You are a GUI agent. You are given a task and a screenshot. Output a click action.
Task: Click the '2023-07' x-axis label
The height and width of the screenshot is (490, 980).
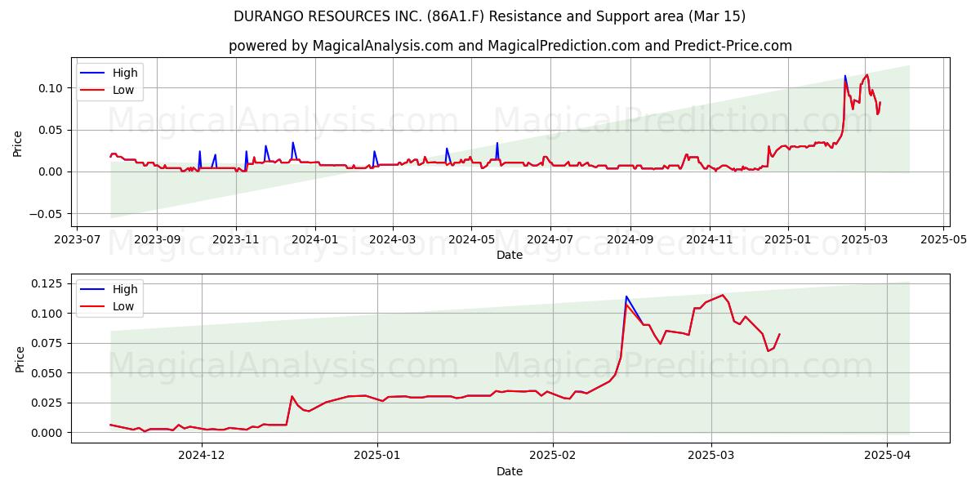pos(78,240)
